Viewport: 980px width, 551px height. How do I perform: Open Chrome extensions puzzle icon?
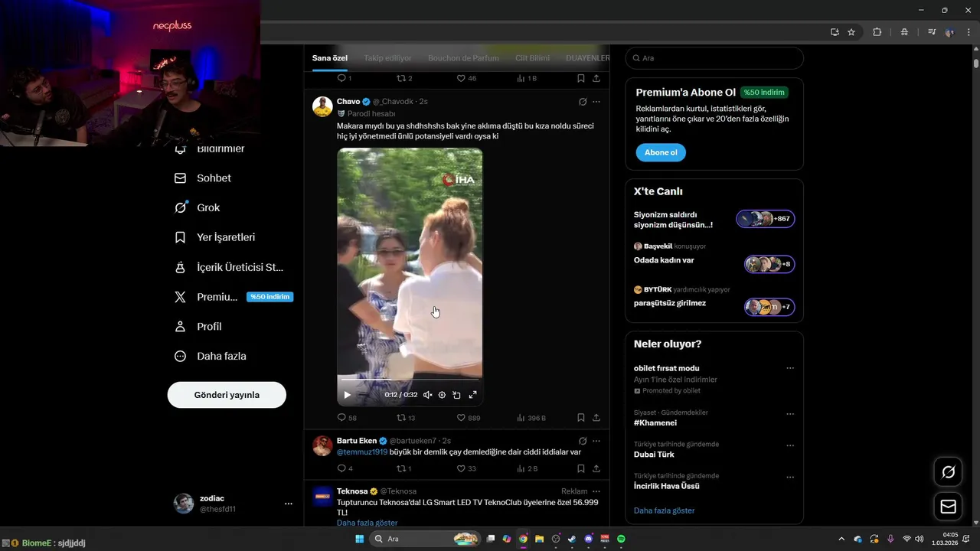[x=877, y=32]
